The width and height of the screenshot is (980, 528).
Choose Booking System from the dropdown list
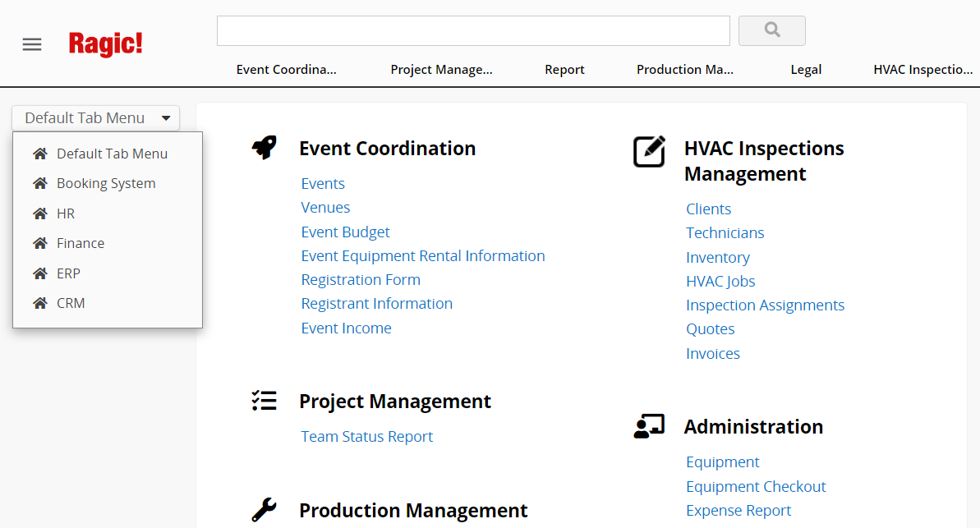[x=106, y=184]
